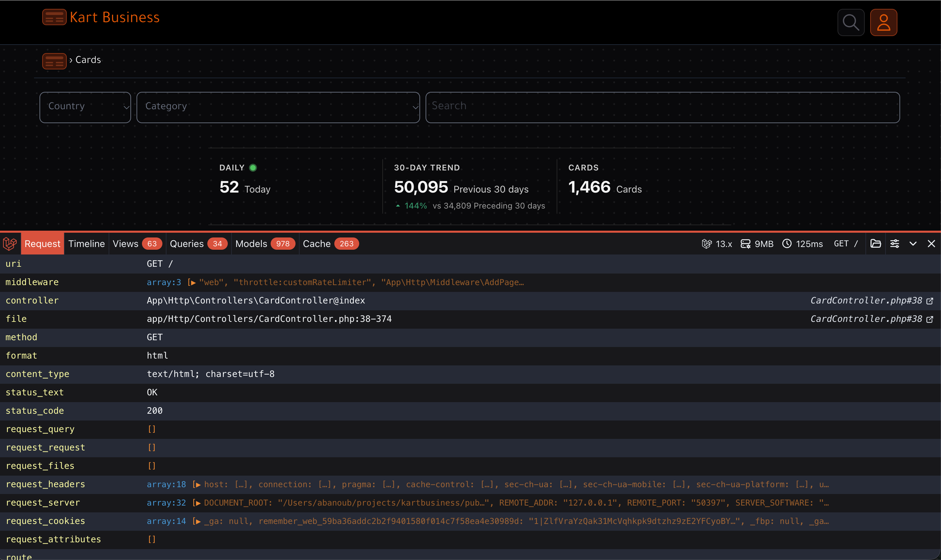Screen dimensions: 941x560
Task: Click the breadcrumb home card icon
Action: point(54,61)
